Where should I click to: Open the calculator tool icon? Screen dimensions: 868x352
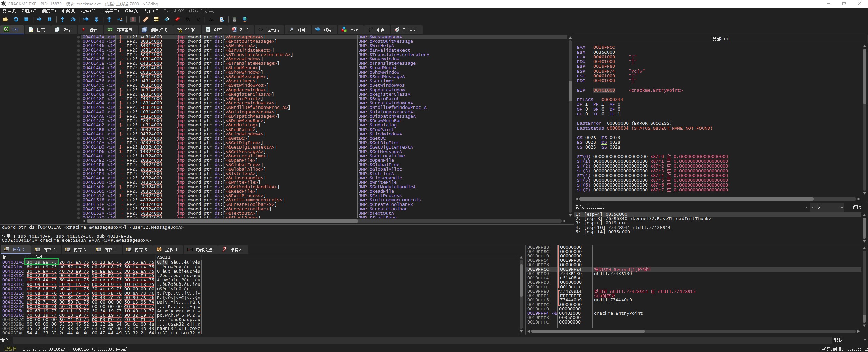tap(234, 19)
